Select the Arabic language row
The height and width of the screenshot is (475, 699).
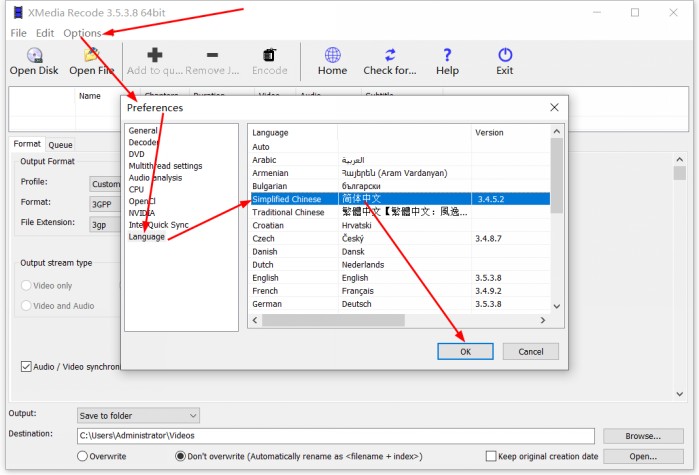400,160
